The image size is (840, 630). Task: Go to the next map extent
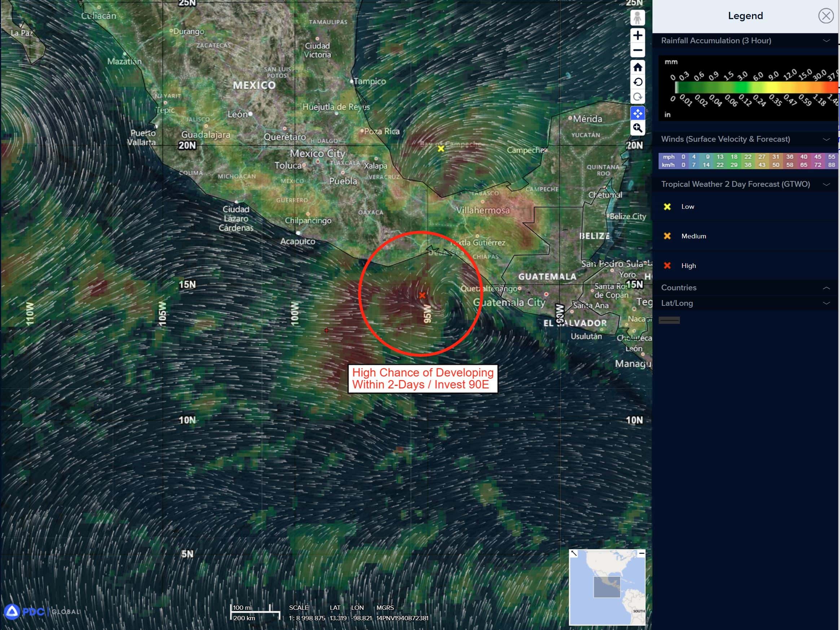[x=638, y=97]
